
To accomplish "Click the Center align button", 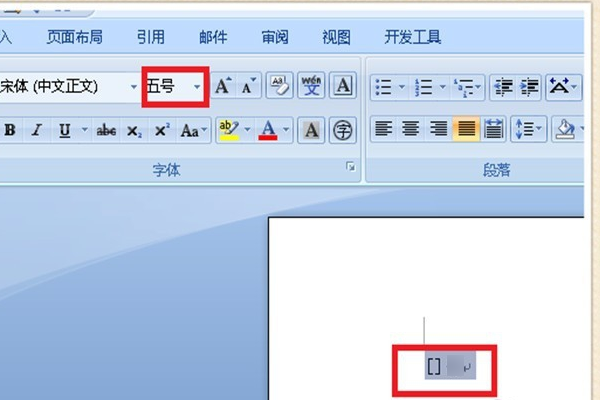I will click(411, 129).
